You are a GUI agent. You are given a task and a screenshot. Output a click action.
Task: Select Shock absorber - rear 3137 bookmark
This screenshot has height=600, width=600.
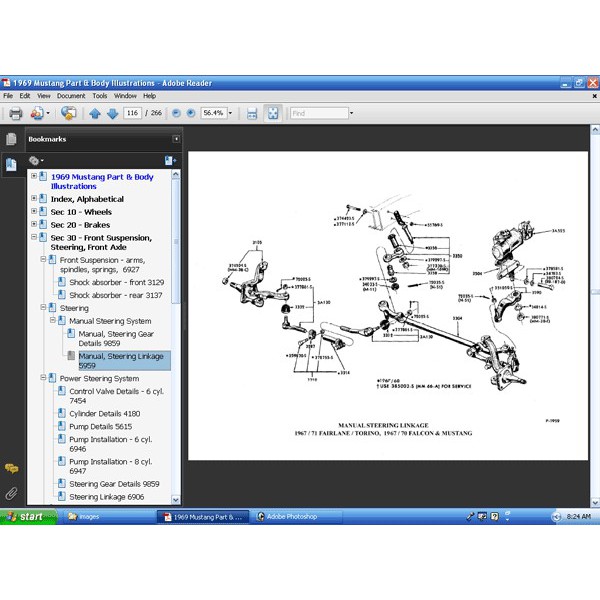click(x=116, y=295)
